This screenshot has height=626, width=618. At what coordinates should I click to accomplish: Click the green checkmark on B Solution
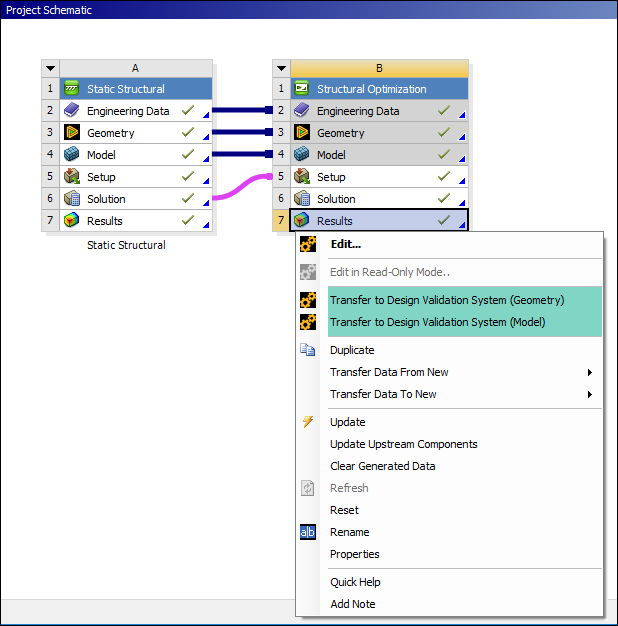[444, 198]
